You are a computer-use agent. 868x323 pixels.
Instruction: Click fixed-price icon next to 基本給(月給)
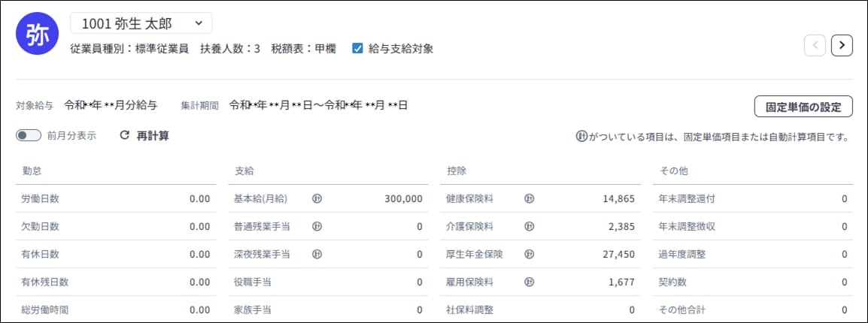coord(317,199)
